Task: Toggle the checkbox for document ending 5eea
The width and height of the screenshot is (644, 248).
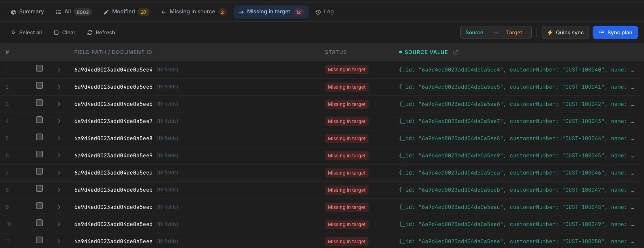Action: click(x=39, y=171)
